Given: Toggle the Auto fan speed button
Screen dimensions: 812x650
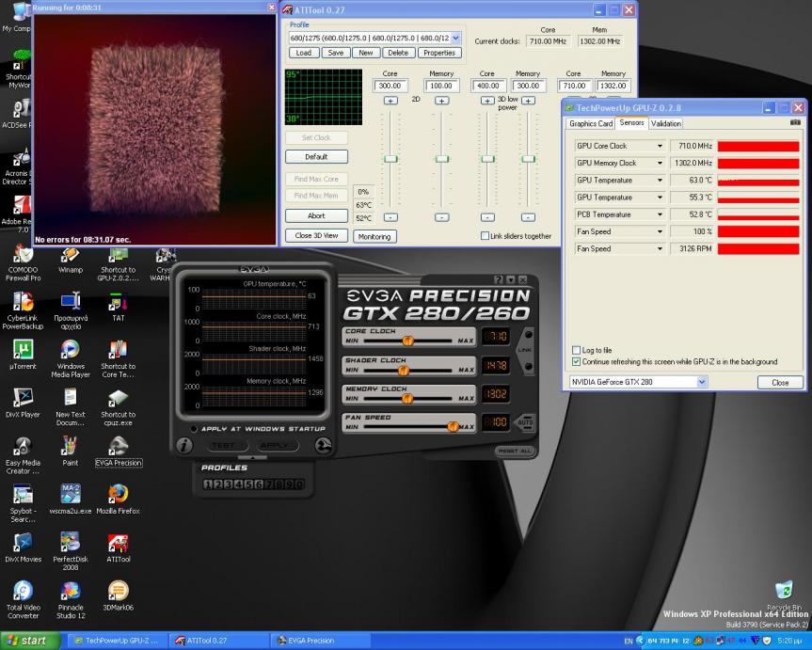Looking at the screenshot, I should [x=525, y=422].
